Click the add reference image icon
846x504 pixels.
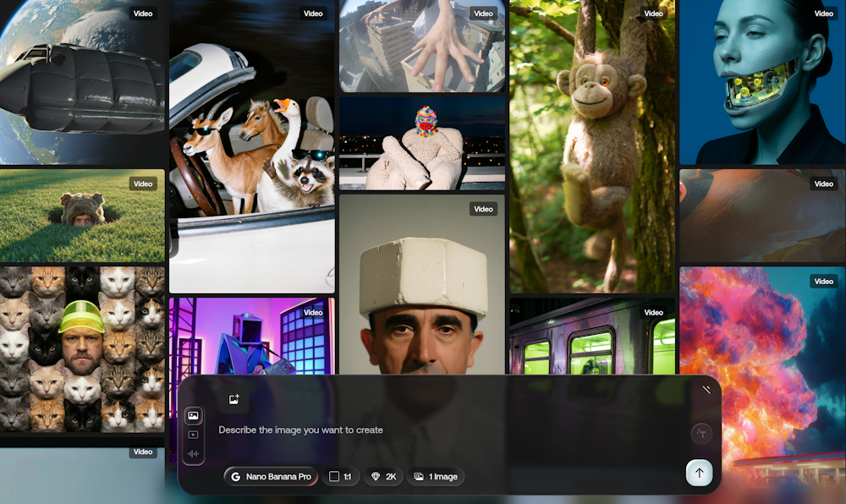pyautogui.click(x=233, y=399)
